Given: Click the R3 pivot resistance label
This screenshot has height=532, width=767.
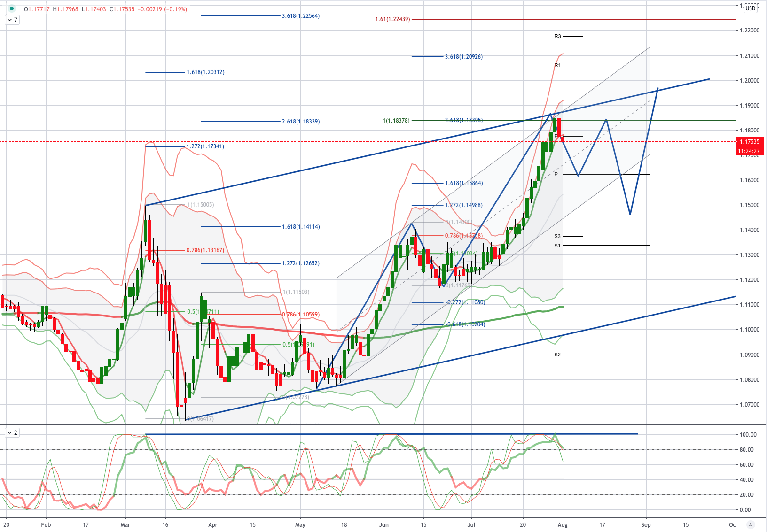Looking at the screenshot, I should coord(557,36).
